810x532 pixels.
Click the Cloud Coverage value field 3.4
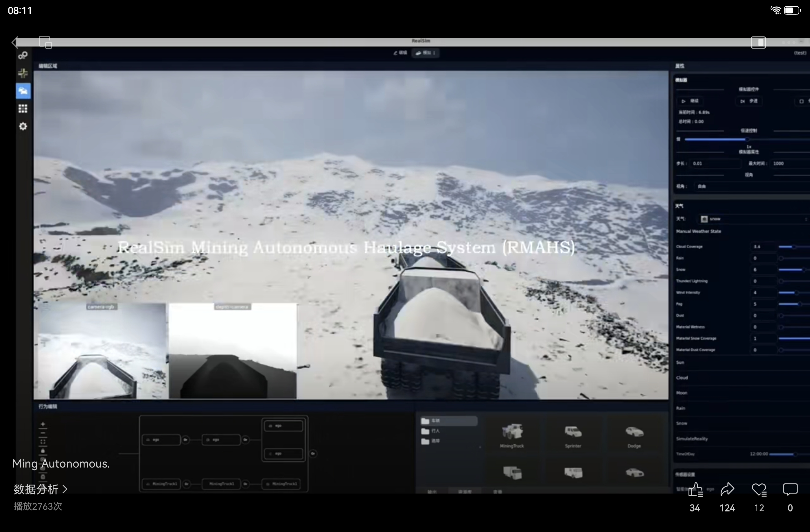point(763,247)
